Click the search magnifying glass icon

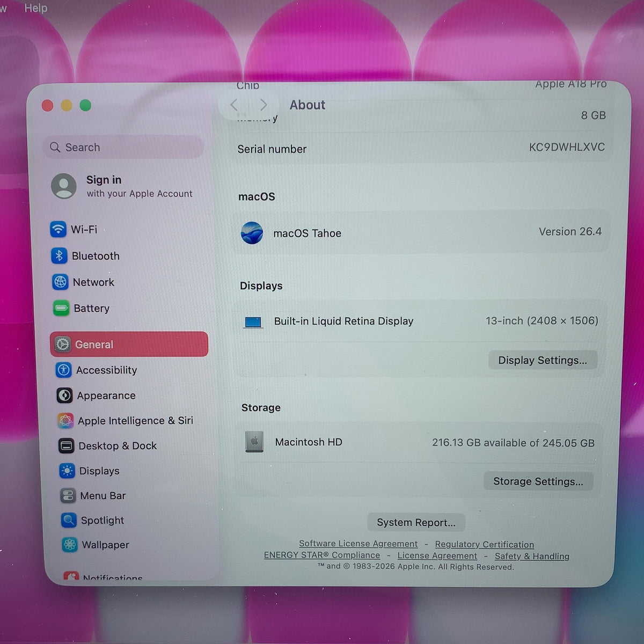coord(55,147)
